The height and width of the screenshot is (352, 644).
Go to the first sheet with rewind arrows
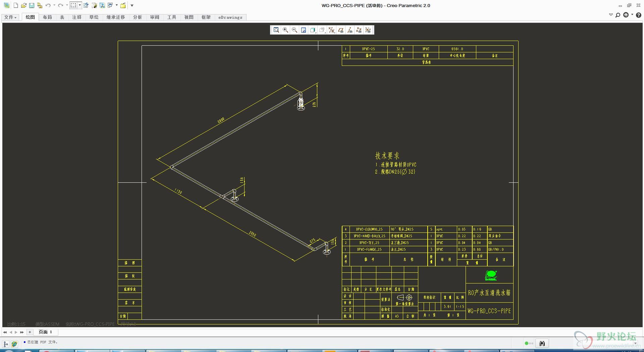click(x=5, y=332)
